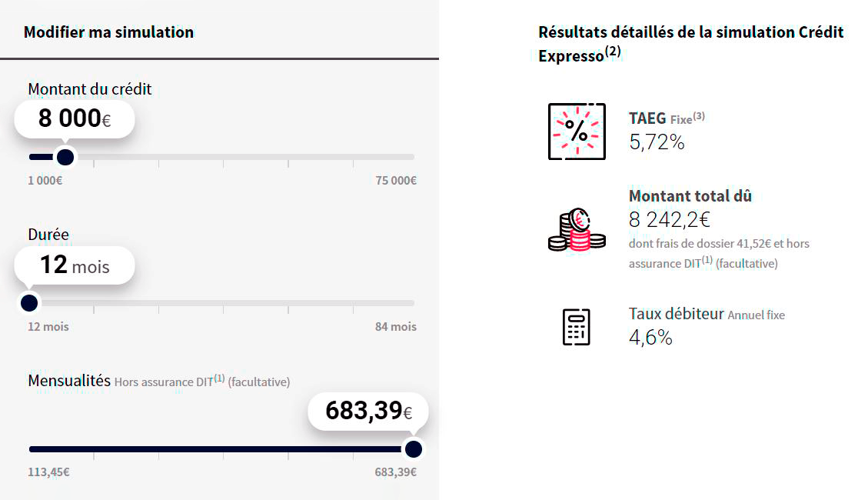868x500 pixels.
Task: Click the 683,39€ monthly payment bubble
Action: coord(368,412)
